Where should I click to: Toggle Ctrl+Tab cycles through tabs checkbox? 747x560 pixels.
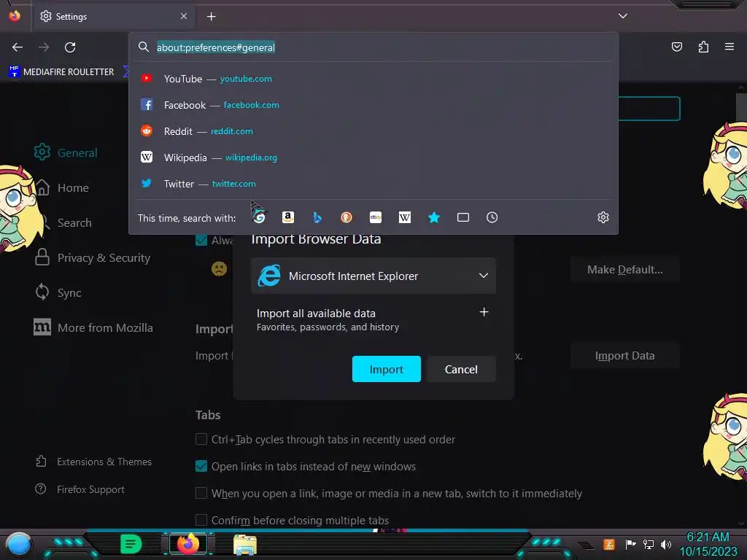pyautogui.click(x=201, y=439)
